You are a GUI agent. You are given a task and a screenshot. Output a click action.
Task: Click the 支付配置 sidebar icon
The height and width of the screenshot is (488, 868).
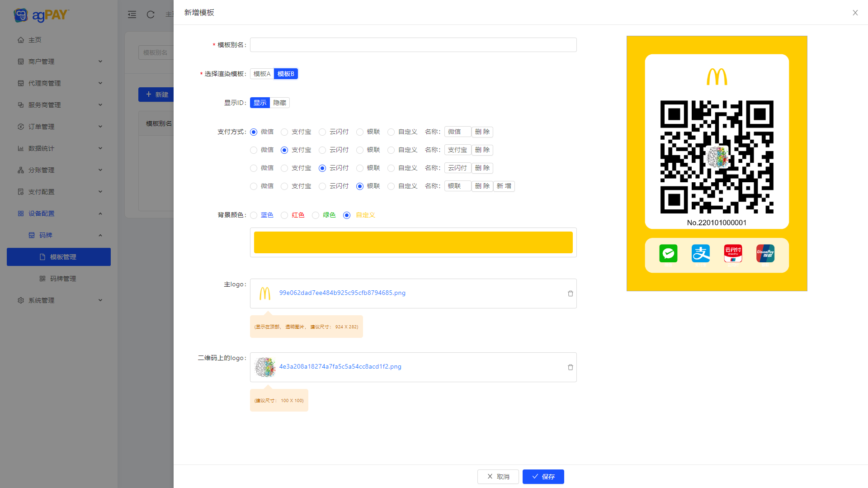21,192
